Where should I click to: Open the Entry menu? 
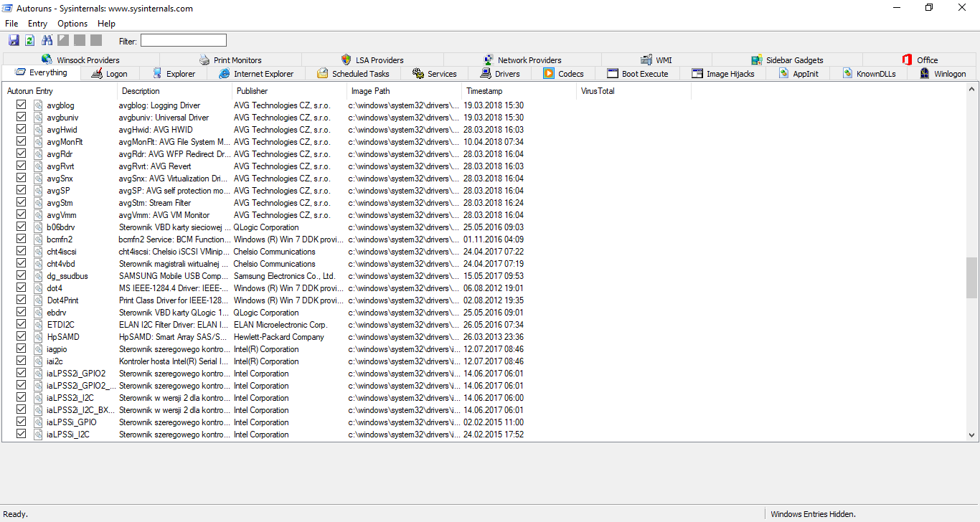[38, 24]
